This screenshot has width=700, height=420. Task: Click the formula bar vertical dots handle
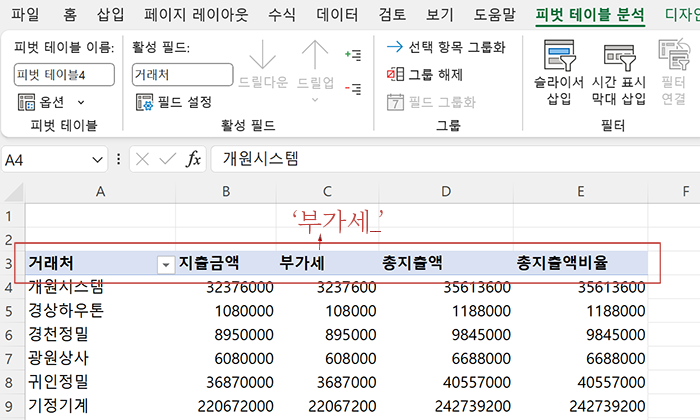click(118, 159)
